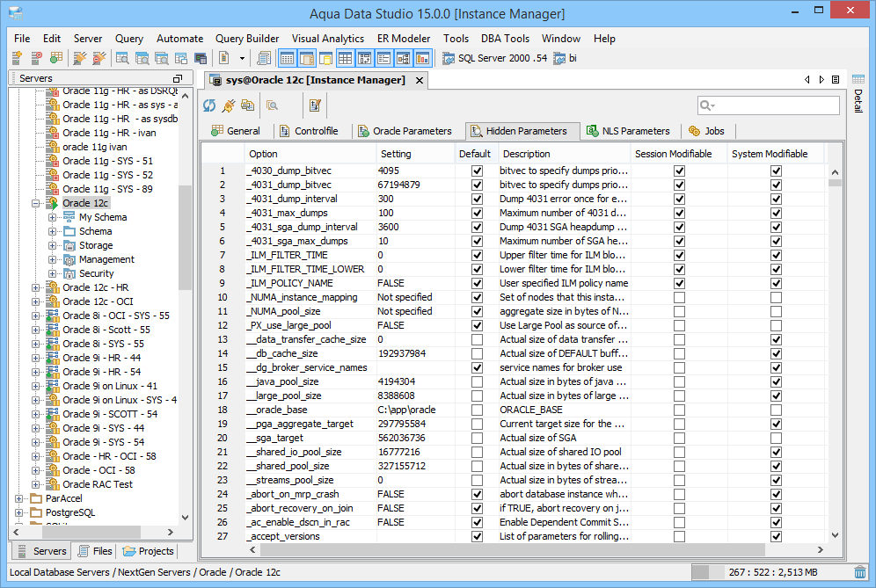This screenshot has width=876, height=588.
Task: Click the parameters table horizontal scrollbar
Action: click(x=512, y=550)
